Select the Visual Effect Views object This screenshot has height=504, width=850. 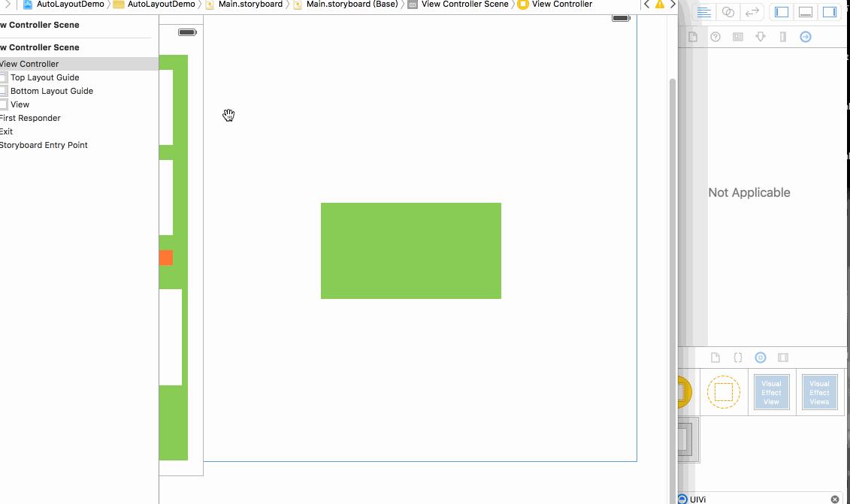pos(820,392)
